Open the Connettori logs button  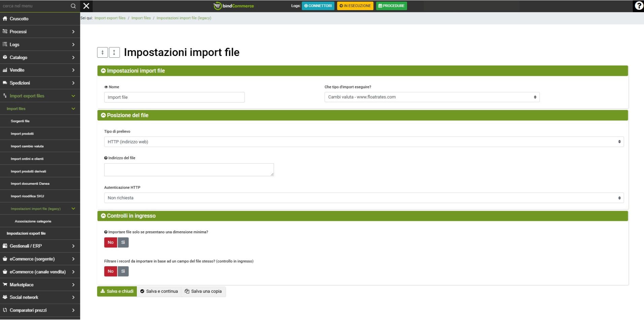pos(318,6)
